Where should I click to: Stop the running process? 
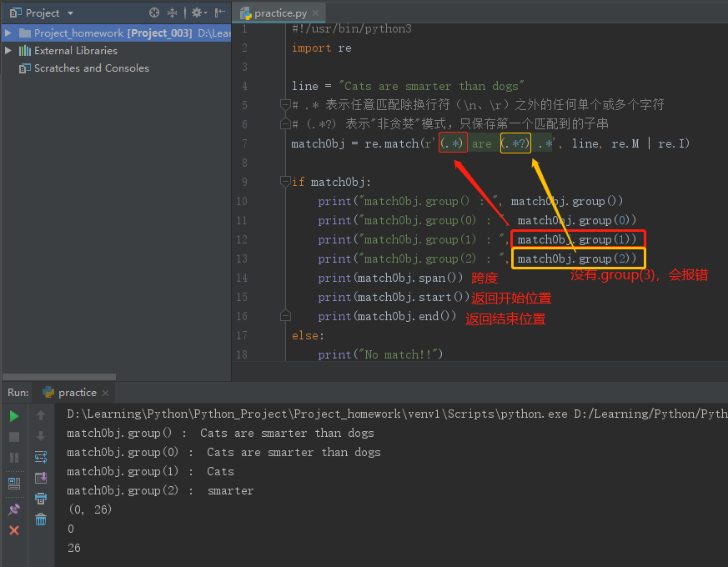pos(14,437)
